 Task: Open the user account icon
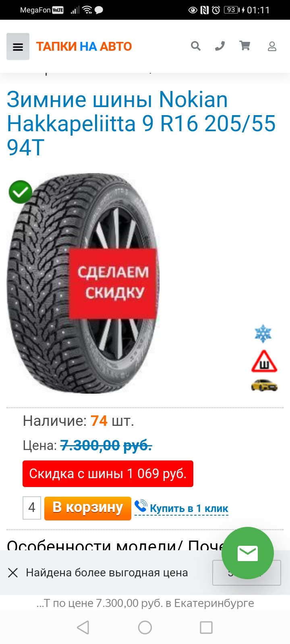(x=272, y=46)
